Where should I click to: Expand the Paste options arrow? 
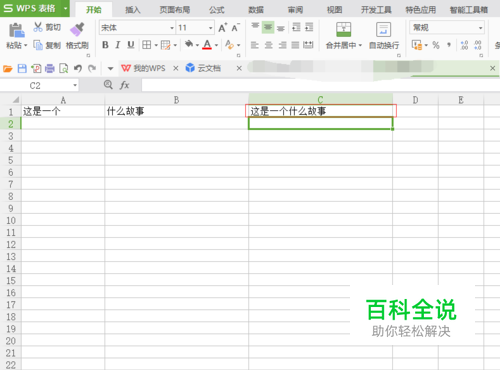[25, 45]
